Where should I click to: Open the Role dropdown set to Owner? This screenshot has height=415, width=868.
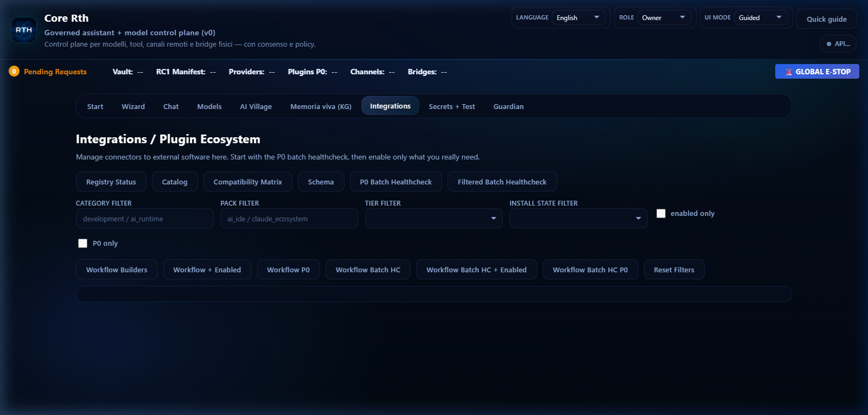[x=665, y=17]
